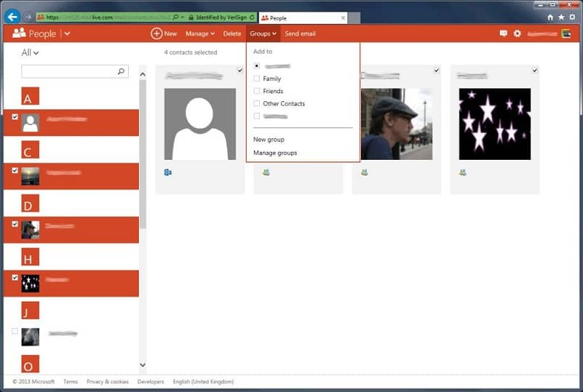Collapse the Groups dropdown menu
The image size is (583, 392).
(x=263, y=33)
